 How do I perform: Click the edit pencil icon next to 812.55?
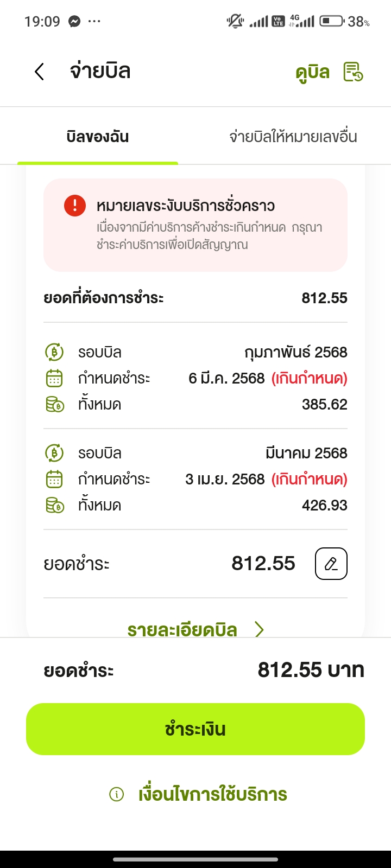click(x=331, y=564)
